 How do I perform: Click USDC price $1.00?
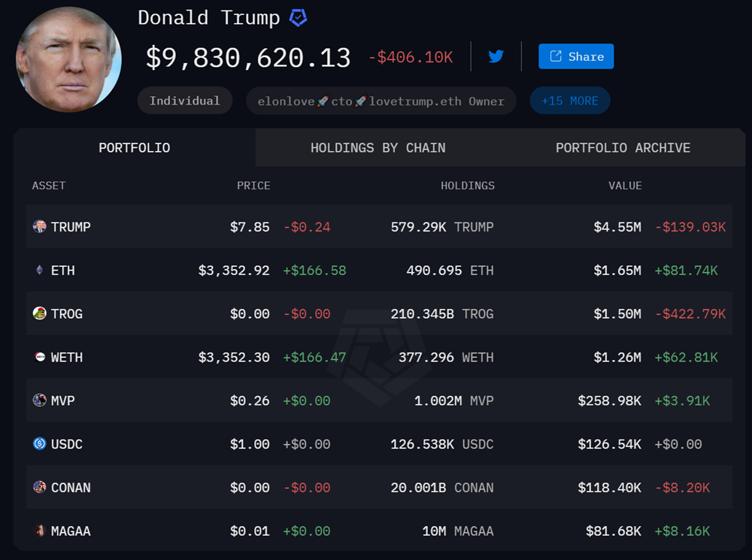(250, 444)
